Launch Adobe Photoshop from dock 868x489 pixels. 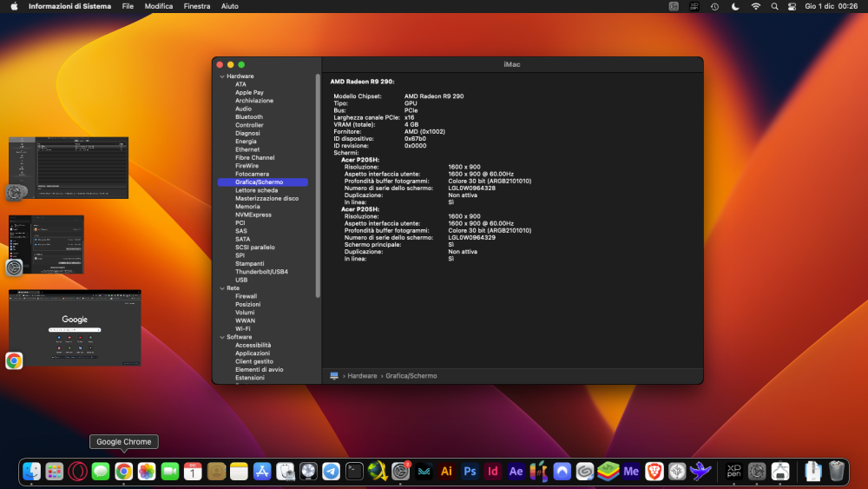click(x=470, y=472)
